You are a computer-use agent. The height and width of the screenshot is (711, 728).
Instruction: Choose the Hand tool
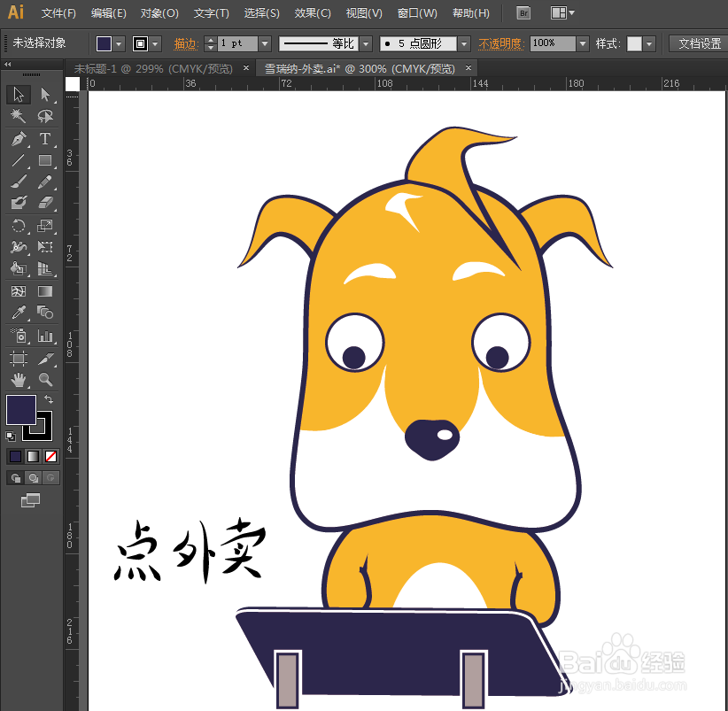coord(18,379)
